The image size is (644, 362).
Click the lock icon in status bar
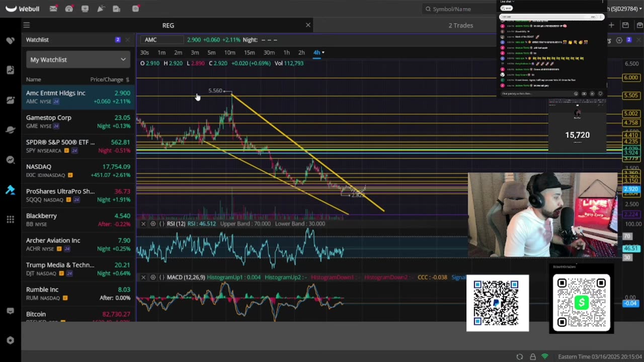click(533, 356)
